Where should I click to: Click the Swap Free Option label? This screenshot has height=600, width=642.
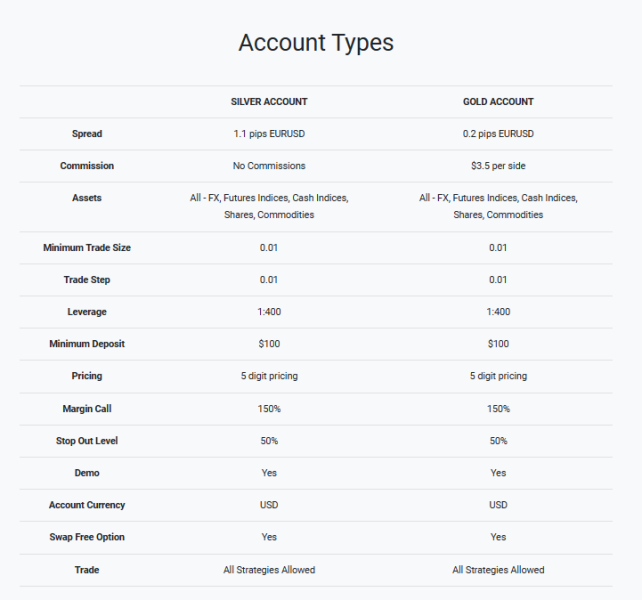(87, 537)
